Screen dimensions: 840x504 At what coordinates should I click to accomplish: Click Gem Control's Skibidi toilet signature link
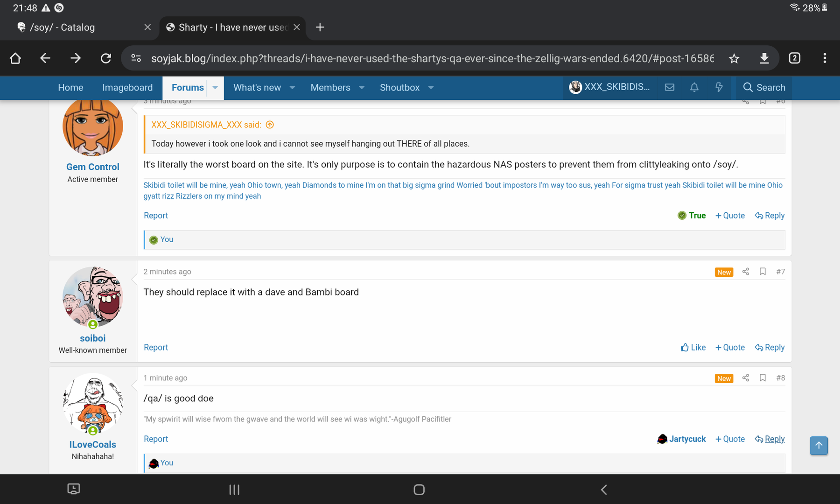pyautogui.click(x=463, y=190)
